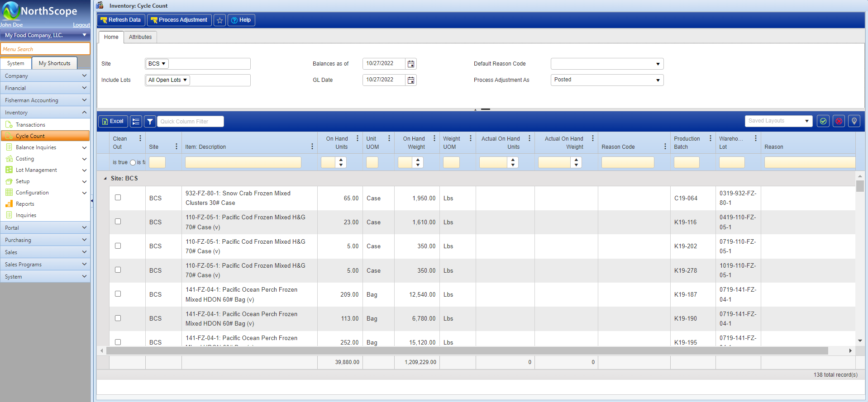The image size is (868, 402).
Task: Open the Saved Layouts dropdown
Action: pyautogui.click(x=778, y=121)
